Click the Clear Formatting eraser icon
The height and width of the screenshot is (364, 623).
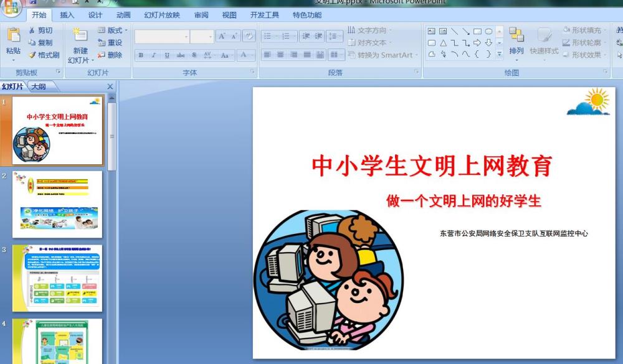click(249, 36)
